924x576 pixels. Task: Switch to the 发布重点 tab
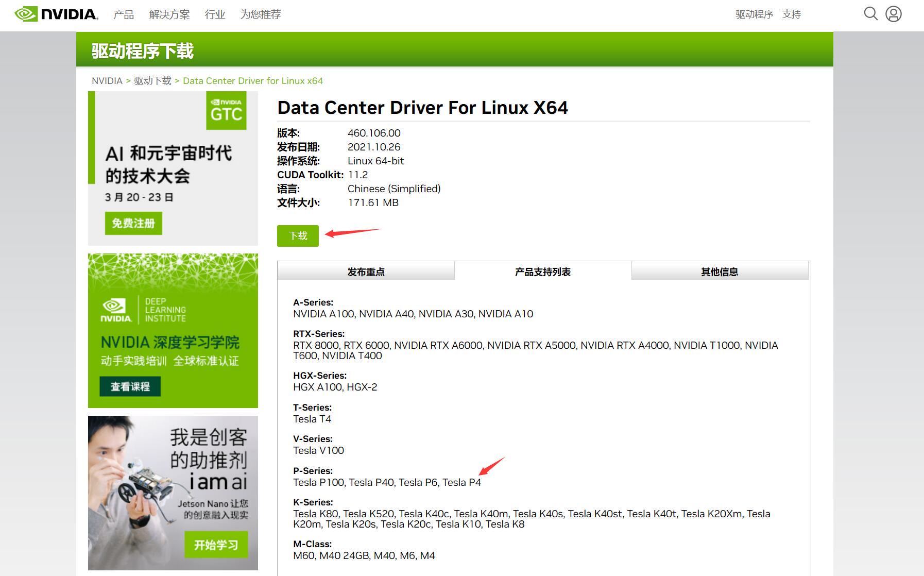[x=366, y=272]
